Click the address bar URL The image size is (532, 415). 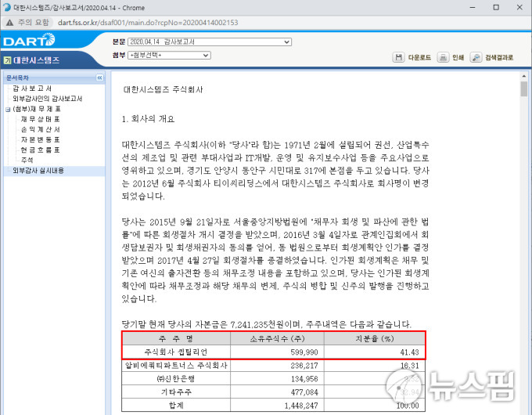click(148, 23)
